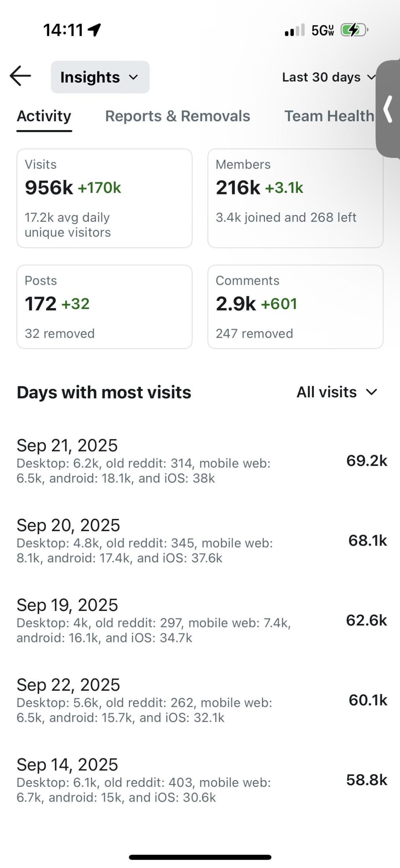The width and height of the screenshot is (400, 868).
Task: Open the Insights dropdown
Action: click(100, 77)
